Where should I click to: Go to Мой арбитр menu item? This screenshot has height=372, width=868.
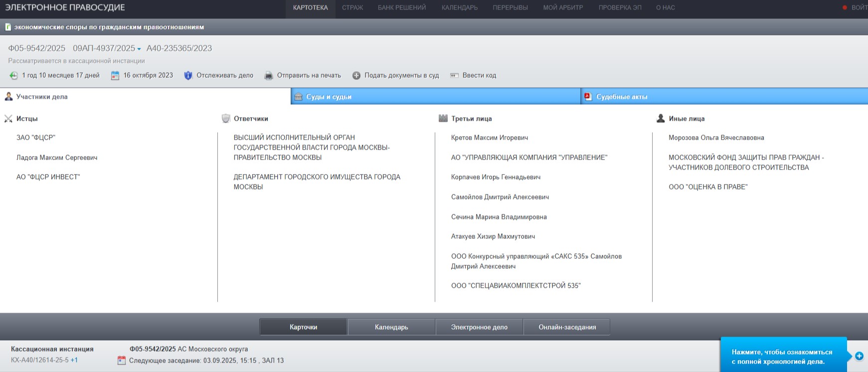(x=563, y=7)
